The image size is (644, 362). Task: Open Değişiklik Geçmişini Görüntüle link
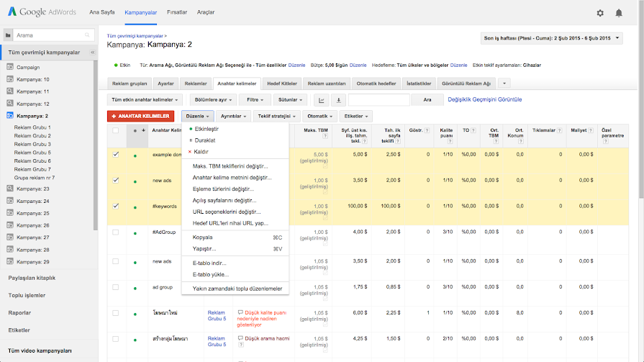(484, 99)
